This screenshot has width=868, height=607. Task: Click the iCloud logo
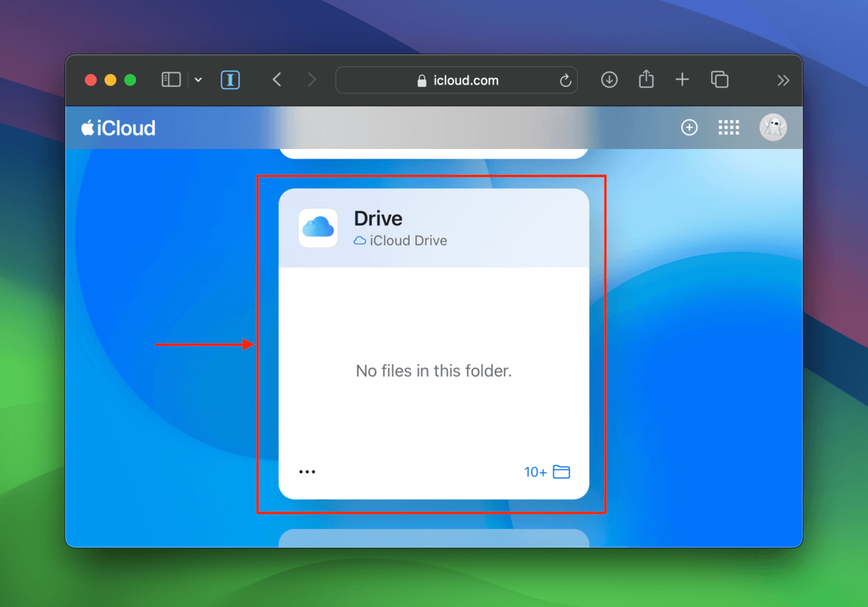118,128
